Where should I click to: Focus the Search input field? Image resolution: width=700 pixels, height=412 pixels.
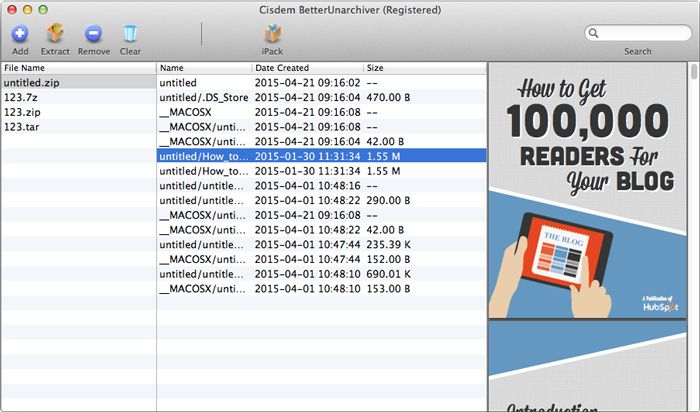[638, 33]
